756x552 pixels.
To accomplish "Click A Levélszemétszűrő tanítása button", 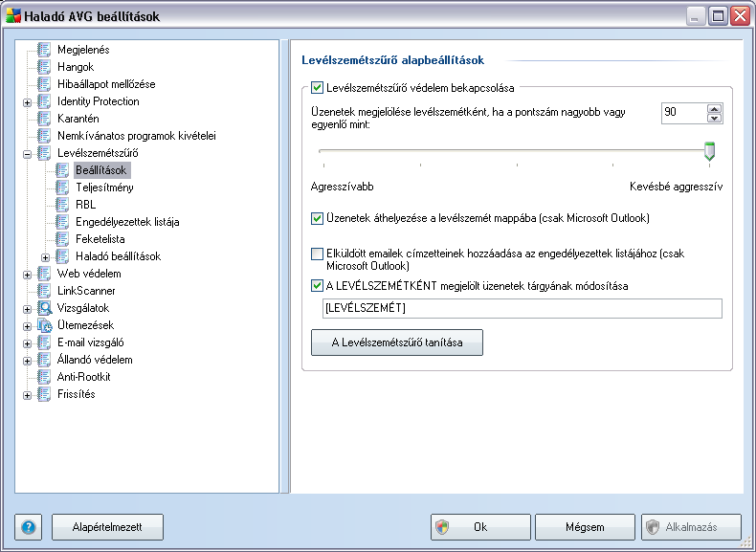I will pyautogui.click(x=397, y=342).
